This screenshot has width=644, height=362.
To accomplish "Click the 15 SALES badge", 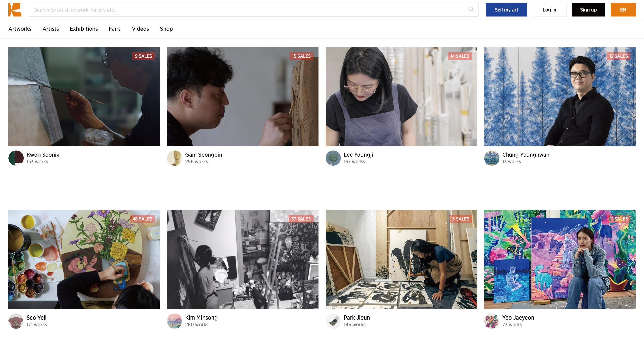I will point(301,56).
